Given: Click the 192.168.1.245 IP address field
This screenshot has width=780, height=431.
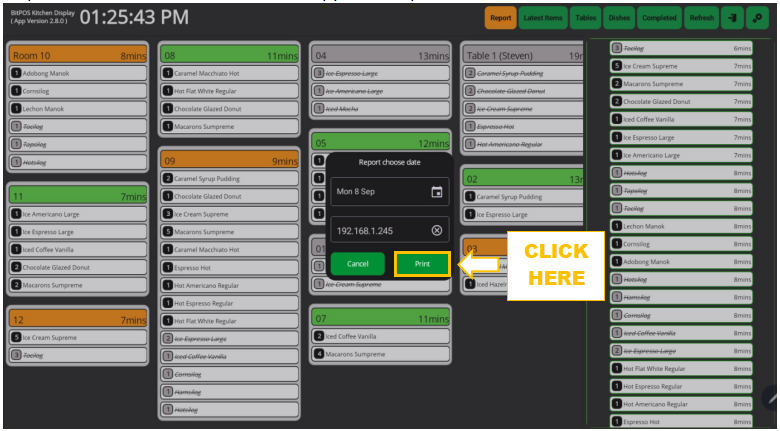Looking at the screenshot, I should (x=378, y=230).
